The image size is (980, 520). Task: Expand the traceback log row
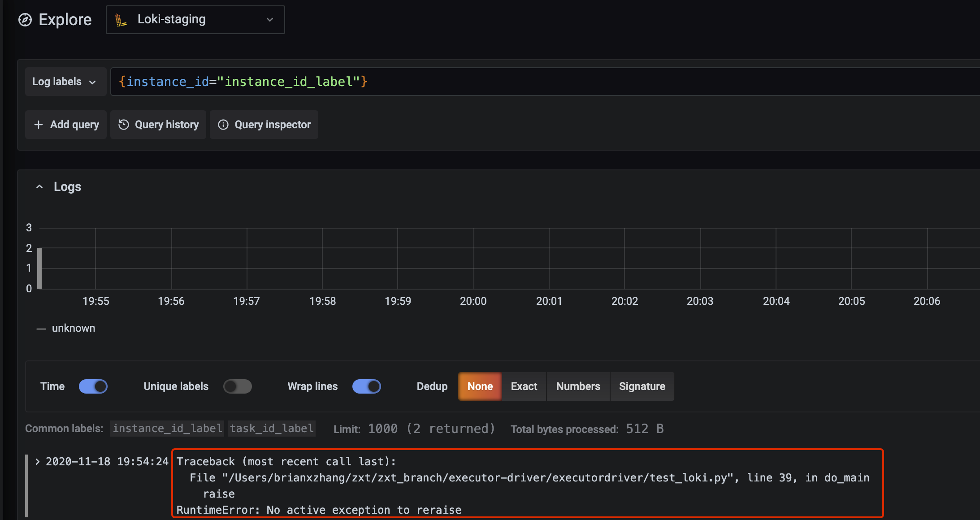(39, 461)
